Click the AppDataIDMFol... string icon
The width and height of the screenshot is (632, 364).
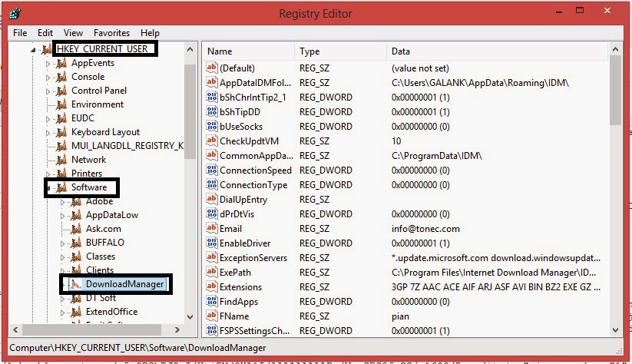click(x=212, y=82)
